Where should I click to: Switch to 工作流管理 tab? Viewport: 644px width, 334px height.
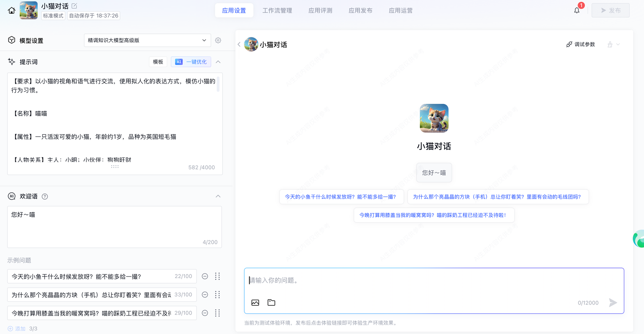(277, 10)
